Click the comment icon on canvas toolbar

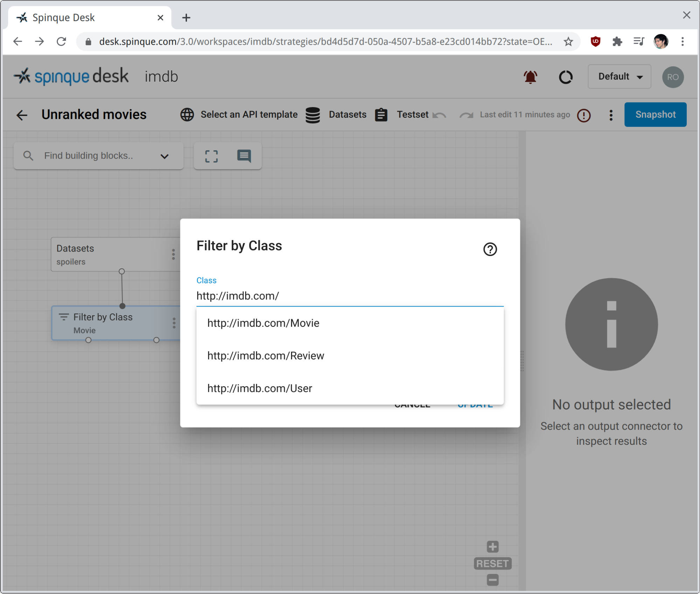(x=244, y=156)
